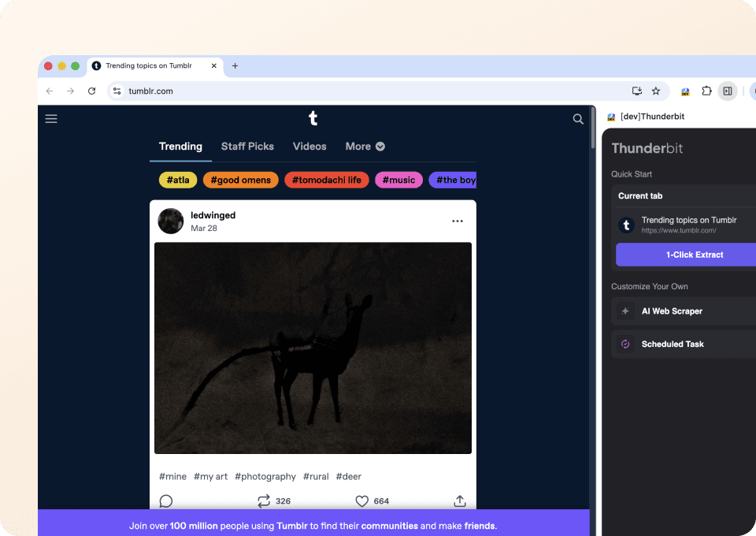
Task: Reblog the deer photography post
Action: (x=262, y=501)
